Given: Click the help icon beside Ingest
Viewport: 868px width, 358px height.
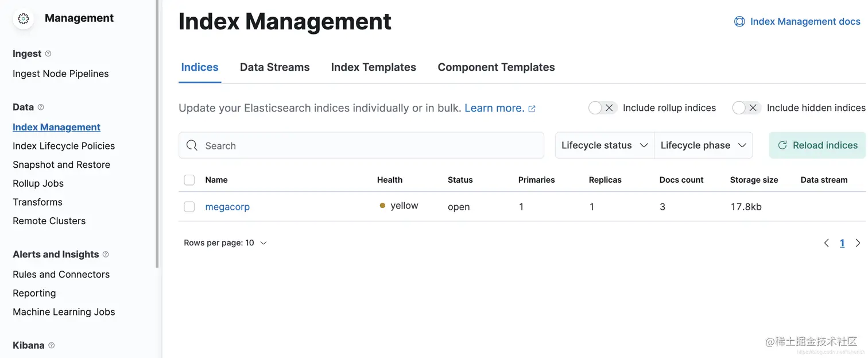Looking at the screenshot, I should (x=48, y=53).
